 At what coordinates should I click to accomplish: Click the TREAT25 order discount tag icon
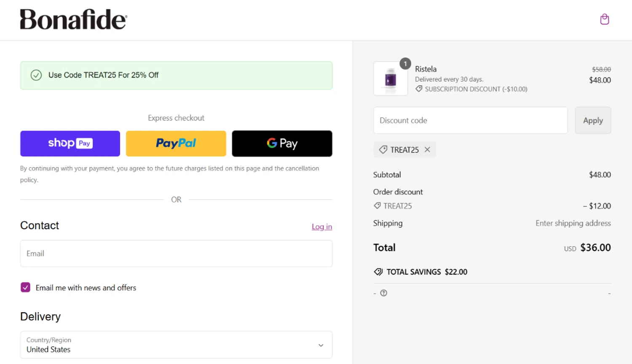tap(377, 206)
